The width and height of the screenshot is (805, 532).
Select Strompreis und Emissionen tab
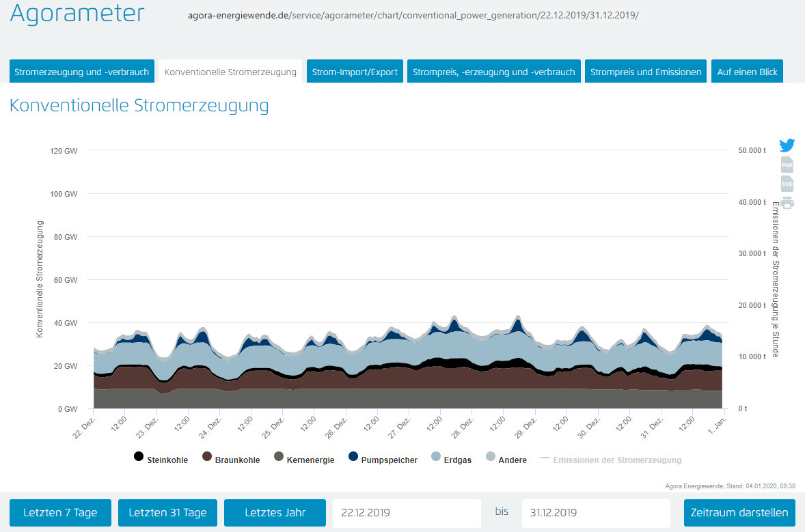click(x=646, y=72)
